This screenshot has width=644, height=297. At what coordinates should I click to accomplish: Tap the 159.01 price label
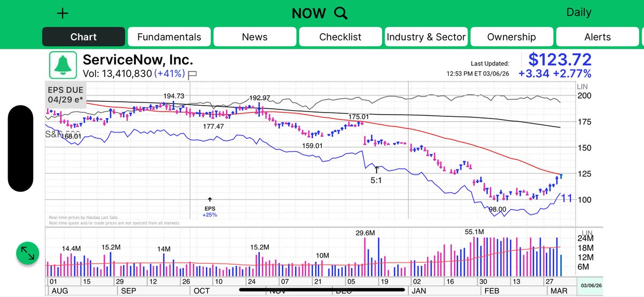tap(312, 145)
